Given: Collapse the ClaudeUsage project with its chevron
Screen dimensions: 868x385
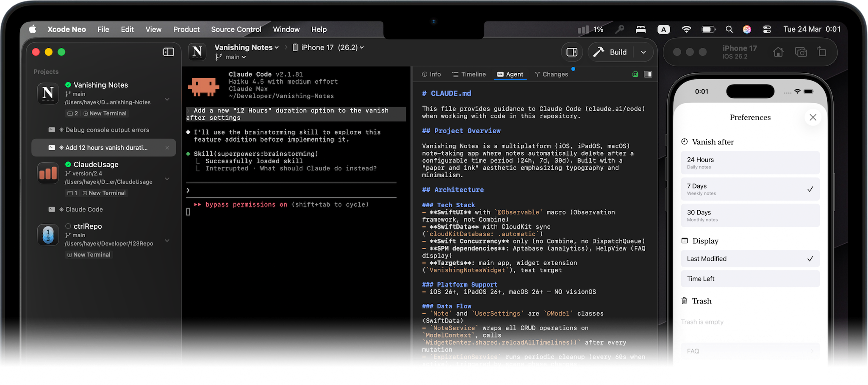Looking at the screenshot, I should tap(167, 179).
